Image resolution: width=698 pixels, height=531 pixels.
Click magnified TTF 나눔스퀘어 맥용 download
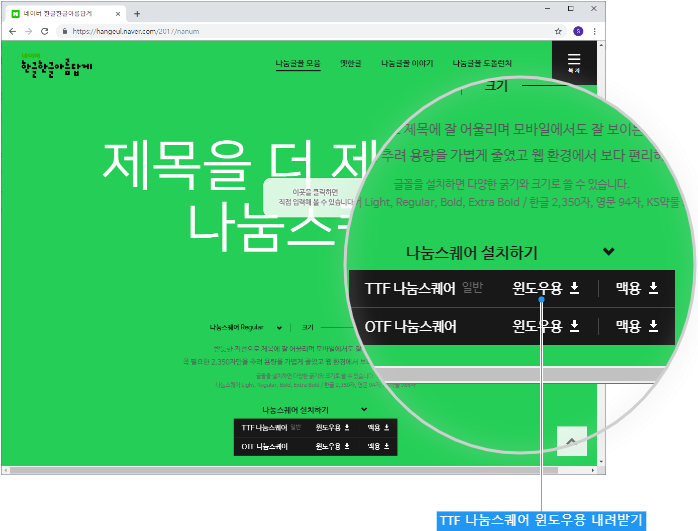pyautogui.click(x=637, y=288)
